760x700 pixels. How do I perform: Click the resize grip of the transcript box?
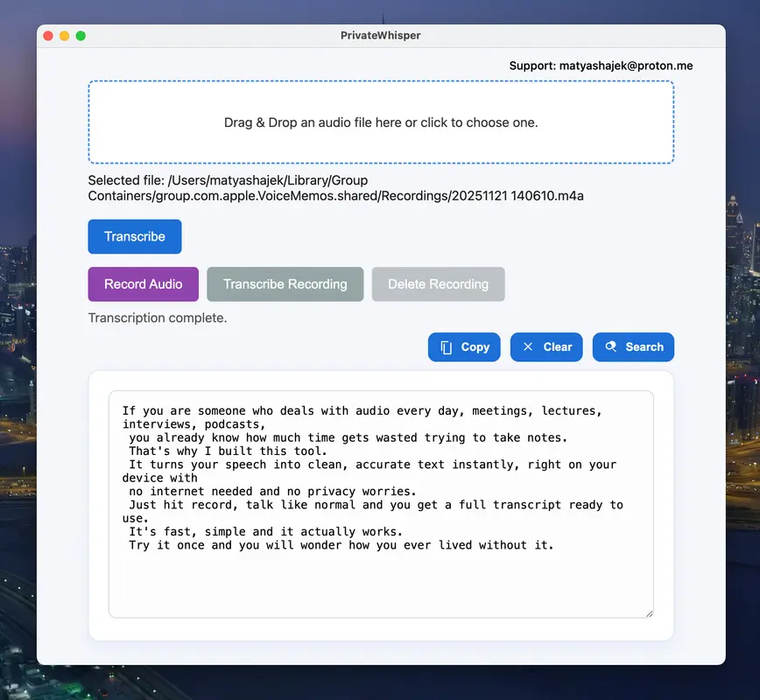[649, 612]
